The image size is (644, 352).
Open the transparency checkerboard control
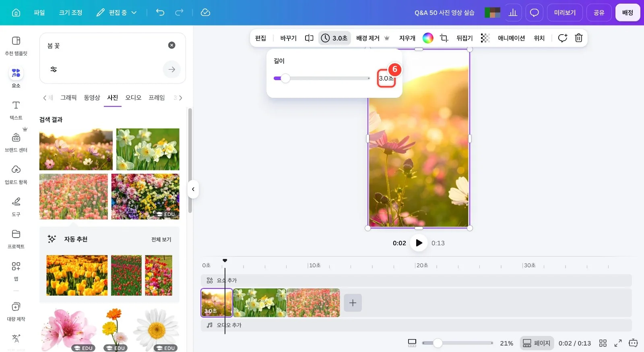pyautogui.click(x=485, y=38)
